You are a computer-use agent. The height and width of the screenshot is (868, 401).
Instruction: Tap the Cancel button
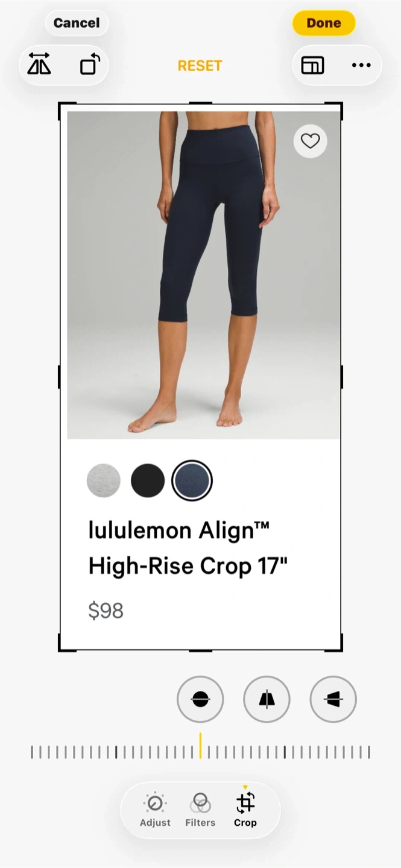(x=77, y=23)
